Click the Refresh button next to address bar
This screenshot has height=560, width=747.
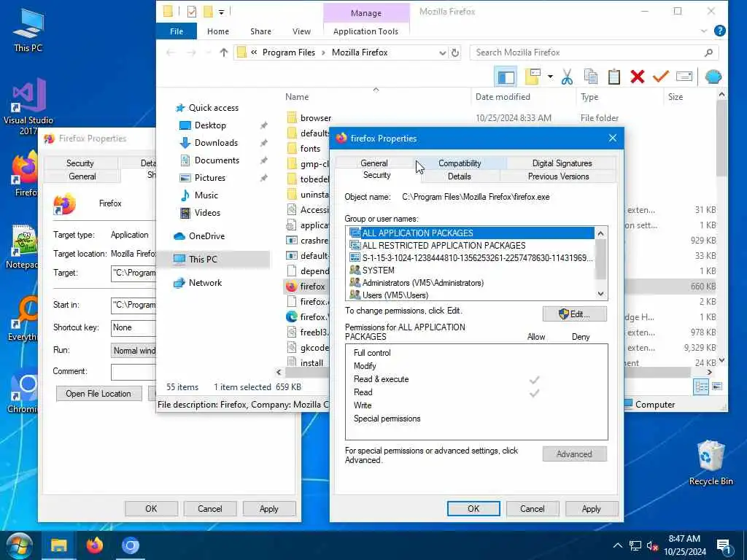[x=455, y=52]
